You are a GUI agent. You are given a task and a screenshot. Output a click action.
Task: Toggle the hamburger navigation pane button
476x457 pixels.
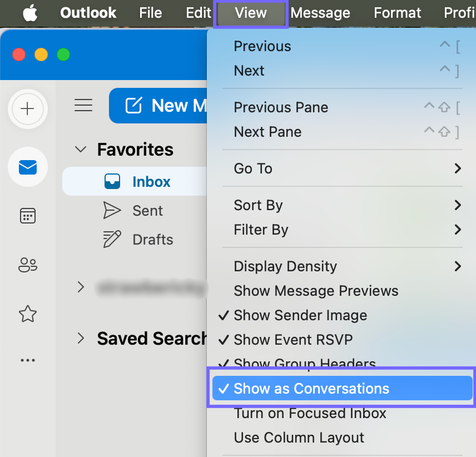click(x=83, y=105)
